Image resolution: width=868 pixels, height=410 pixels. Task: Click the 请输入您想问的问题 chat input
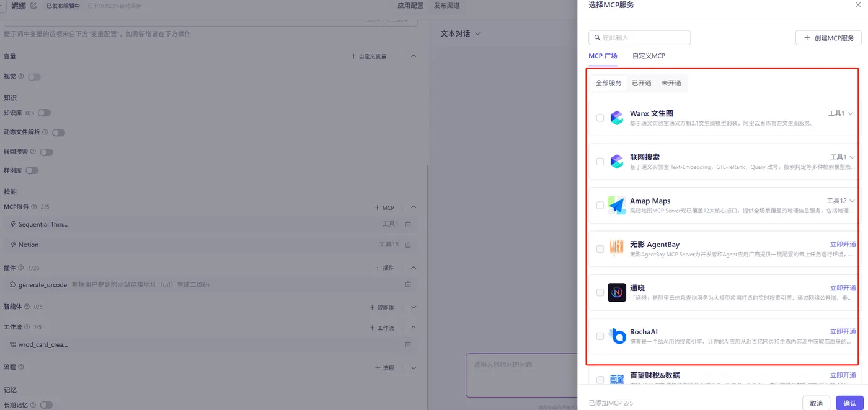click(521, 375)
